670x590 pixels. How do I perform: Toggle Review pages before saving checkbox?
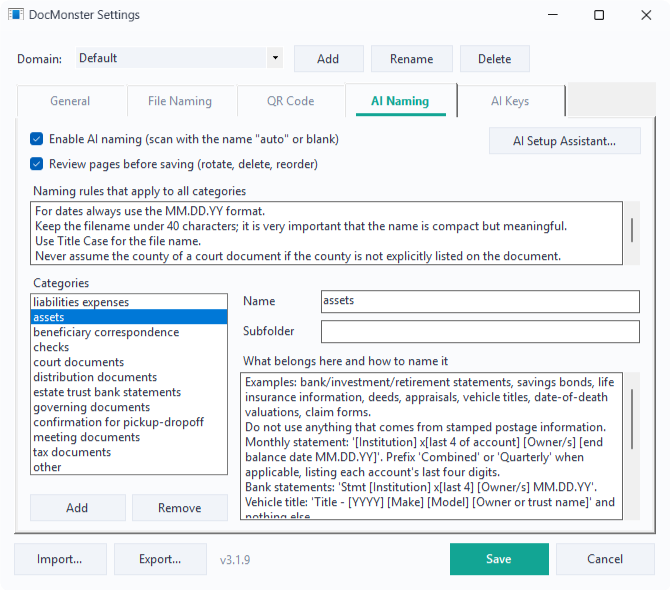coord(37,164)
